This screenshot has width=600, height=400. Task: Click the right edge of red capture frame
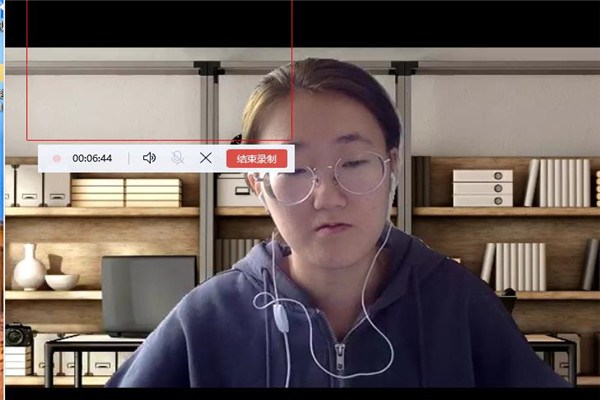292,70
